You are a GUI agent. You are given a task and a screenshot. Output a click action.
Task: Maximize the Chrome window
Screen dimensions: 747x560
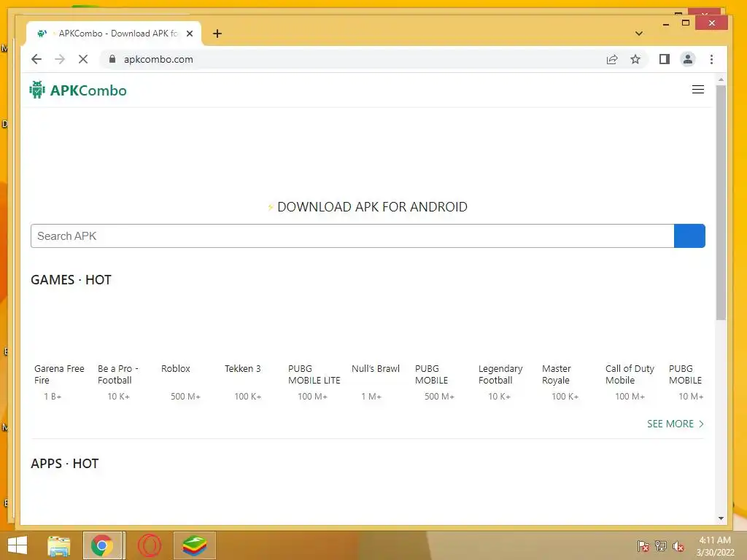click(x=686, y=23)
